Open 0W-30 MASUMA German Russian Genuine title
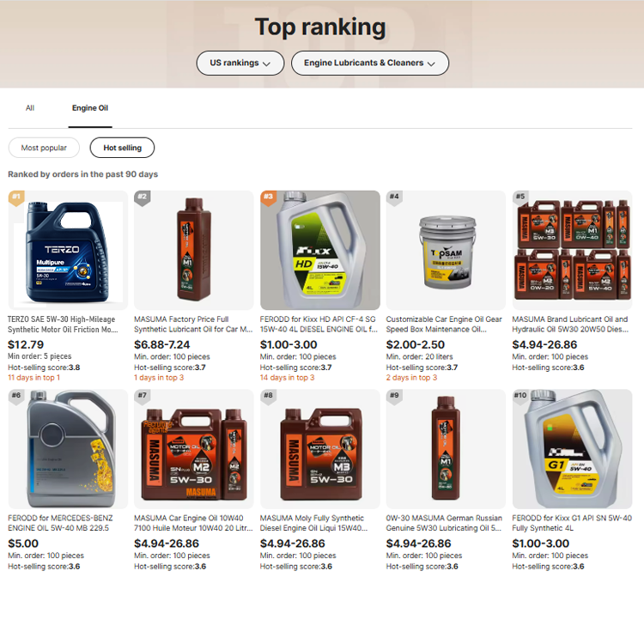Screen dimensions: 644x644 coord(444,523)
